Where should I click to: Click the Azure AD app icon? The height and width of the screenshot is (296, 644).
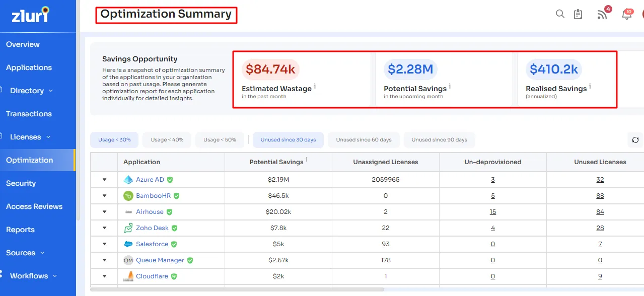128,180
